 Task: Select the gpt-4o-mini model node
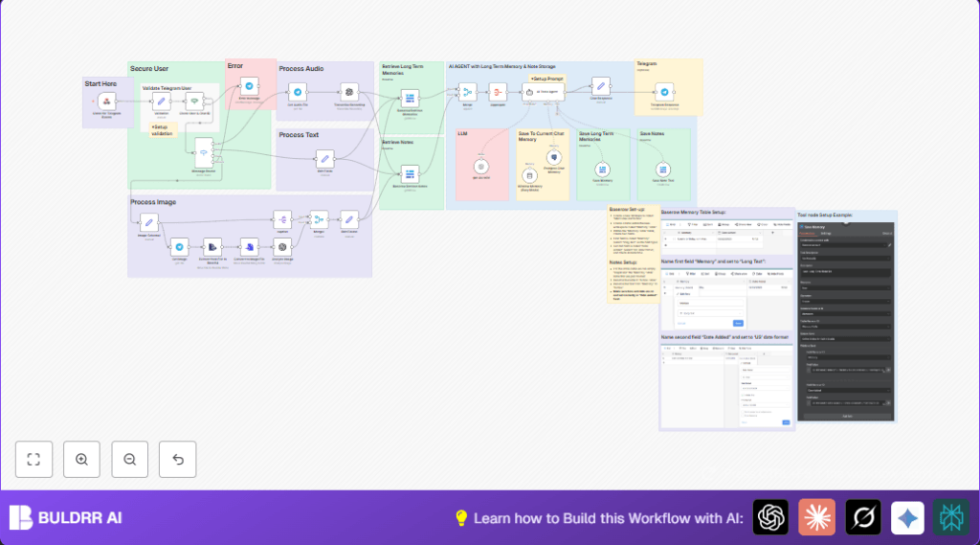pyautogui.click(x=480, y=167)
